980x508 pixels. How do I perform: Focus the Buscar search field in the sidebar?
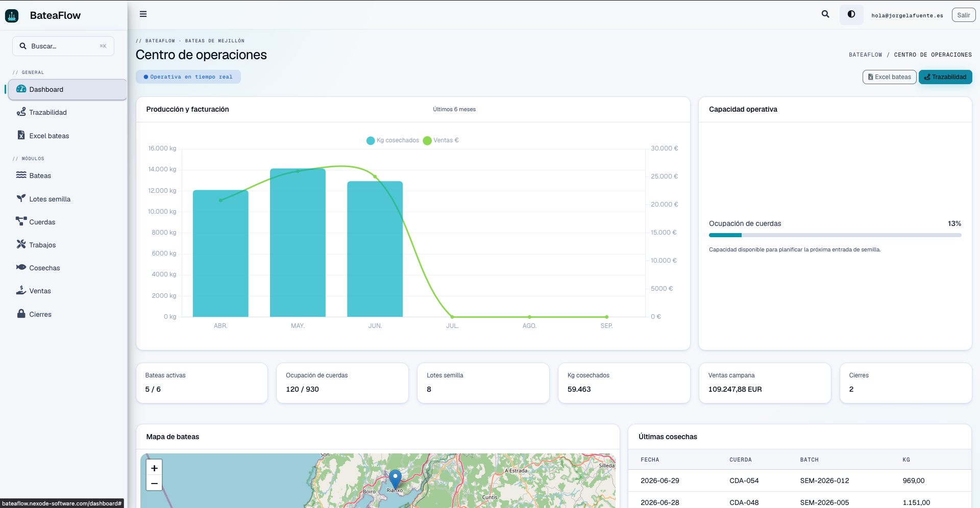coord(63,46)
